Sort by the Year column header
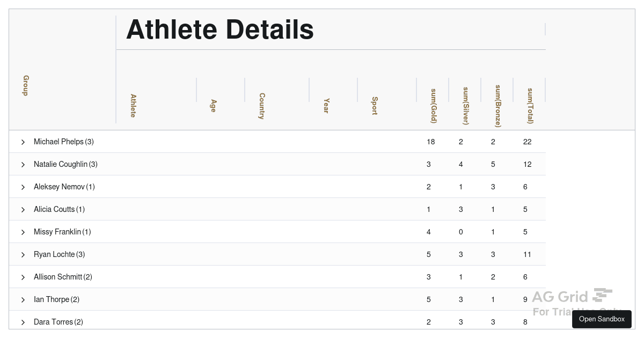 click(x=326, y=106)
